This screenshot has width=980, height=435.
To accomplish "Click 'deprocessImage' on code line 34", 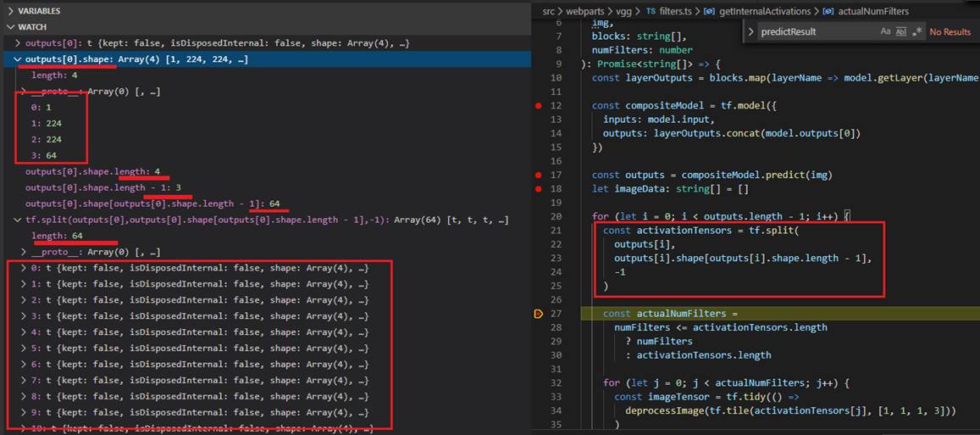I will click(663, 410).
